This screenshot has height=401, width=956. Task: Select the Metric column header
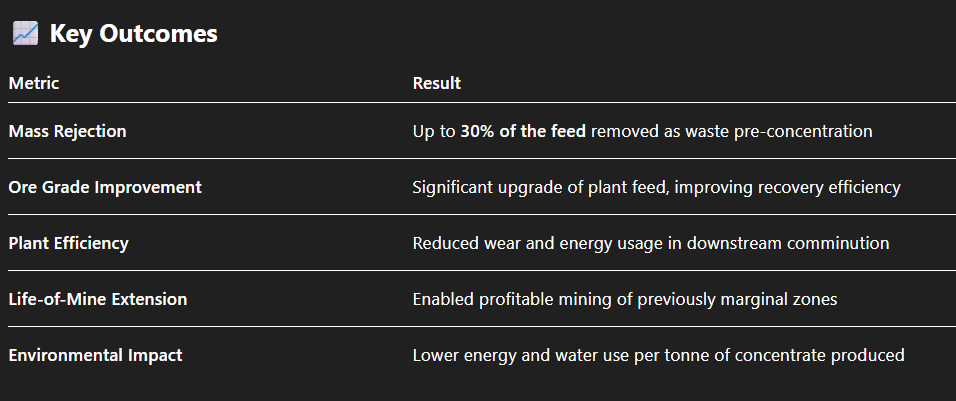(x=34, y=83)
